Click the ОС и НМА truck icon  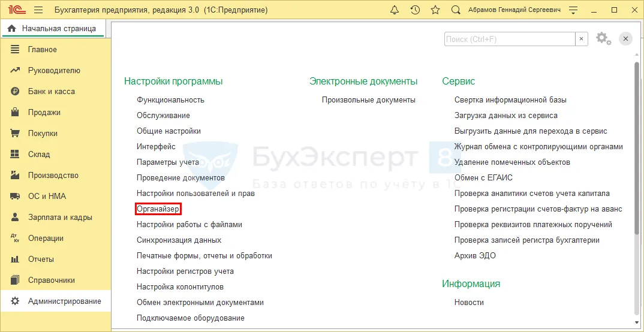[x=15, y=196]
